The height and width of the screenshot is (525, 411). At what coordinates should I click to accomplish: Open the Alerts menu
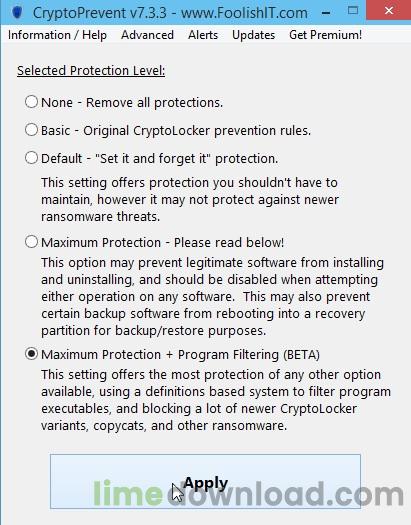click(x=203, y=35)
